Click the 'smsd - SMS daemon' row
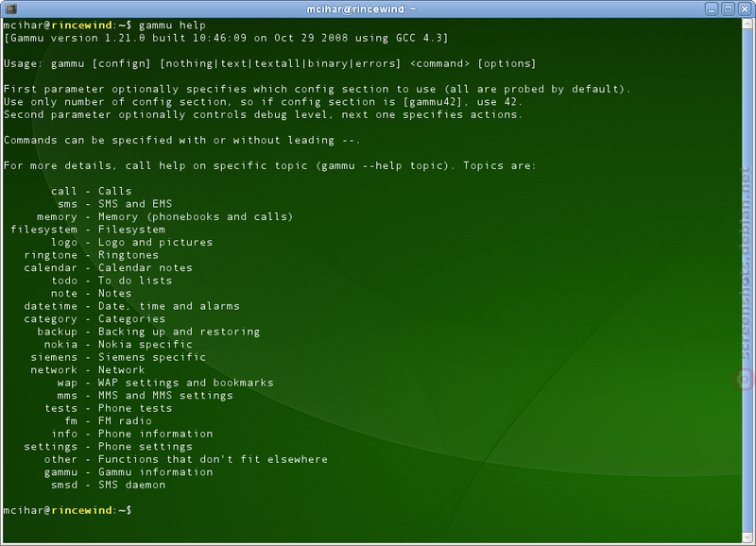 108,485
